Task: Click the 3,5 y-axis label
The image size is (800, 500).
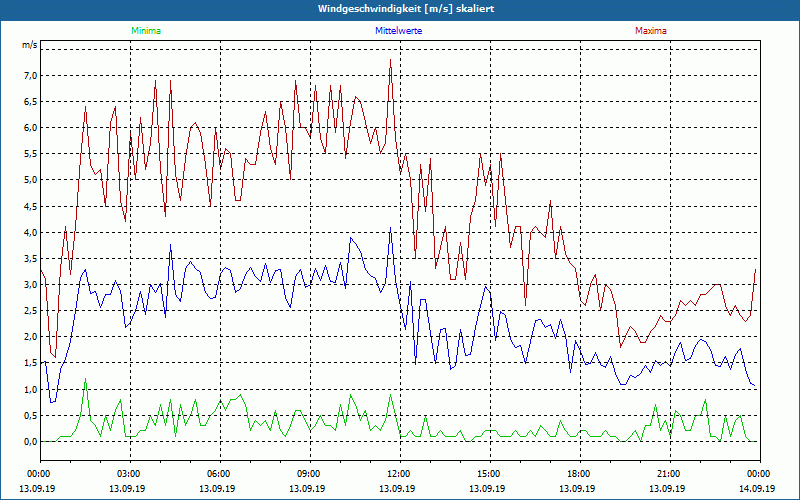Action: click(x=31, y=259)
